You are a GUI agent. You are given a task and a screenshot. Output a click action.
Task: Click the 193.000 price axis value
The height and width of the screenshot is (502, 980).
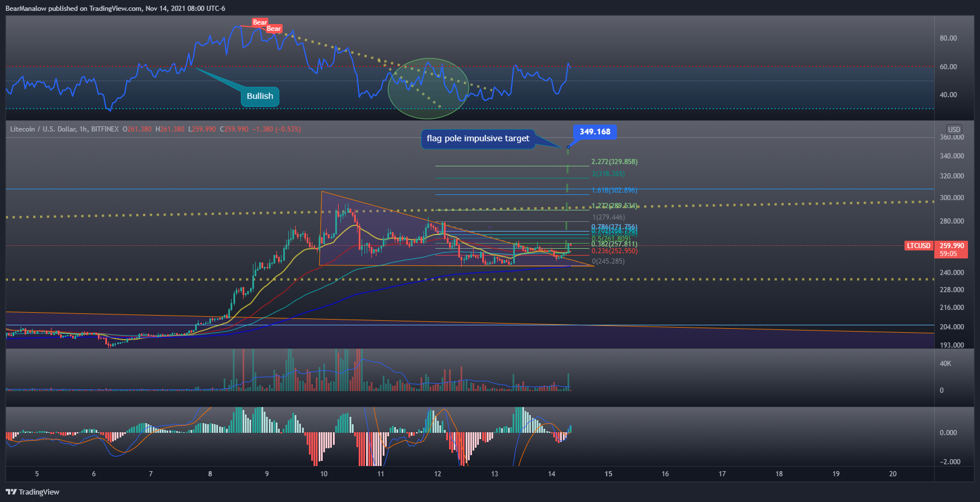pyautogui.click(x=952, y=345)
